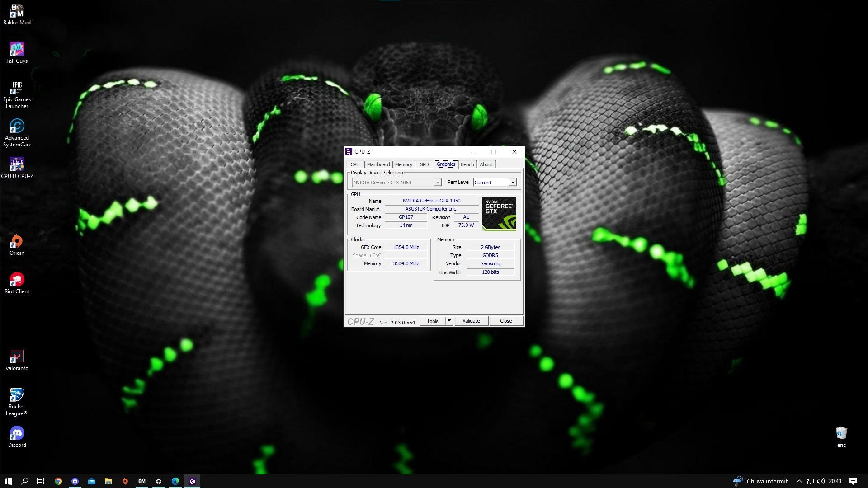
Task: Select the valoranto desktop shortcut
Action: [17, 360]
